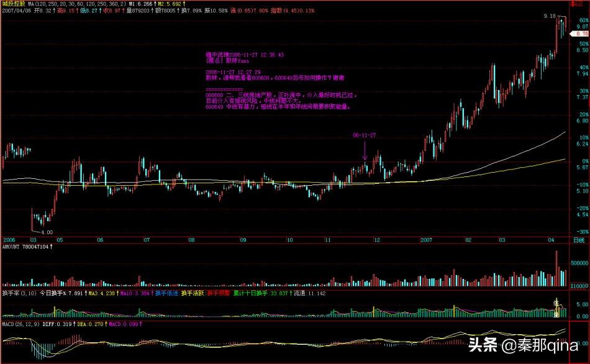
Task: Click the X10000 volume scale label
Action: [580, 286]
